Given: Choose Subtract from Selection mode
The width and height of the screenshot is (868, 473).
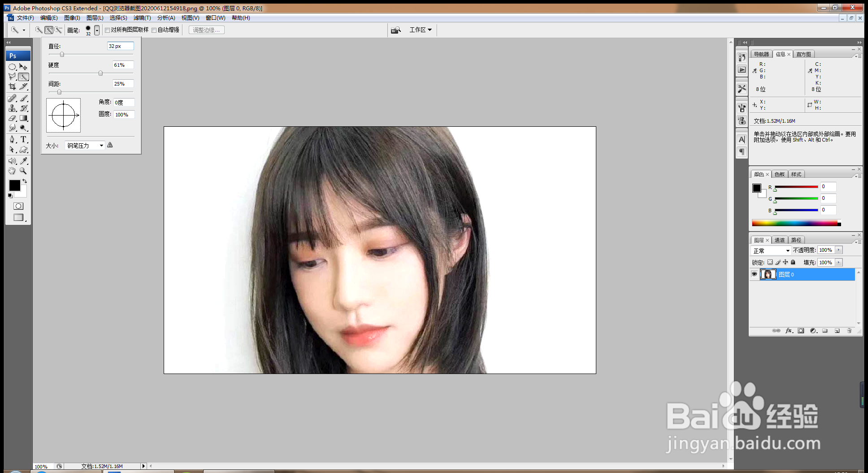Looking at the screenshot, I should pyautogui.click(x=58, y=30).
